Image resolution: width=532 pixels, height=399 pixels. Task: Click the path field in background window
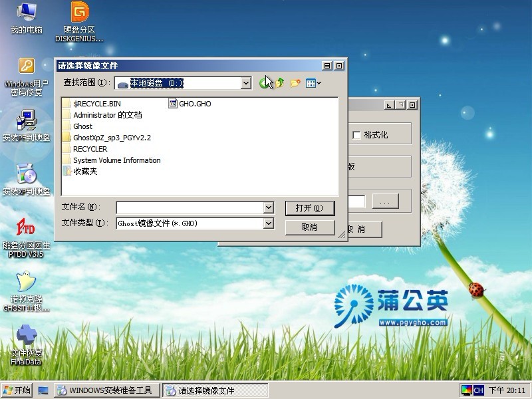click(x=356, y=201)
